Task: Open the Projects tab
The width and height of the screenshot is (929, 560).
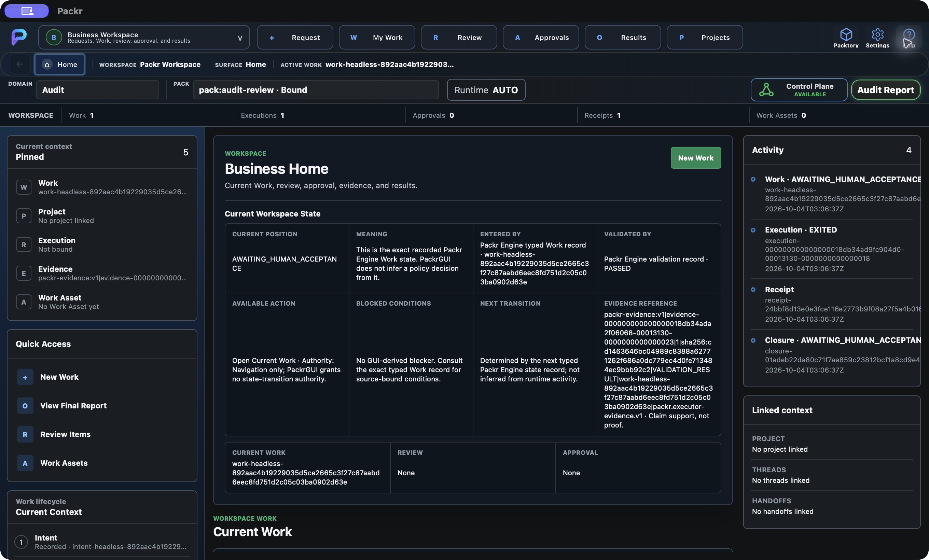Action: (x=705, y=37)
